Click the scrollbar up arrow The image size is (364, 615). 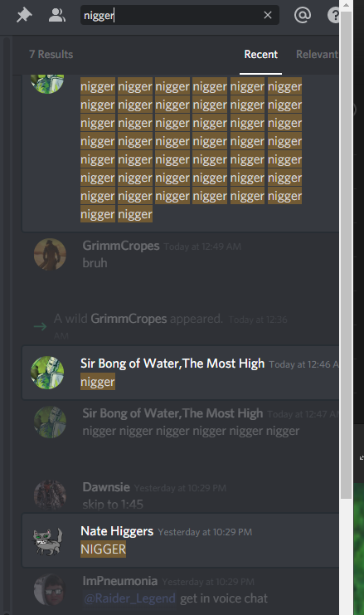[x=346, y=5]
